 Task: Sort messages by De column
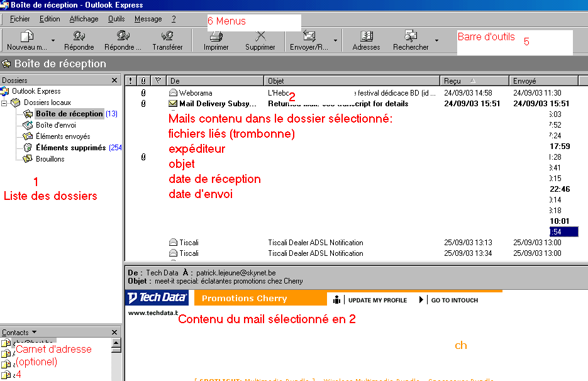(x=215, y=80)
